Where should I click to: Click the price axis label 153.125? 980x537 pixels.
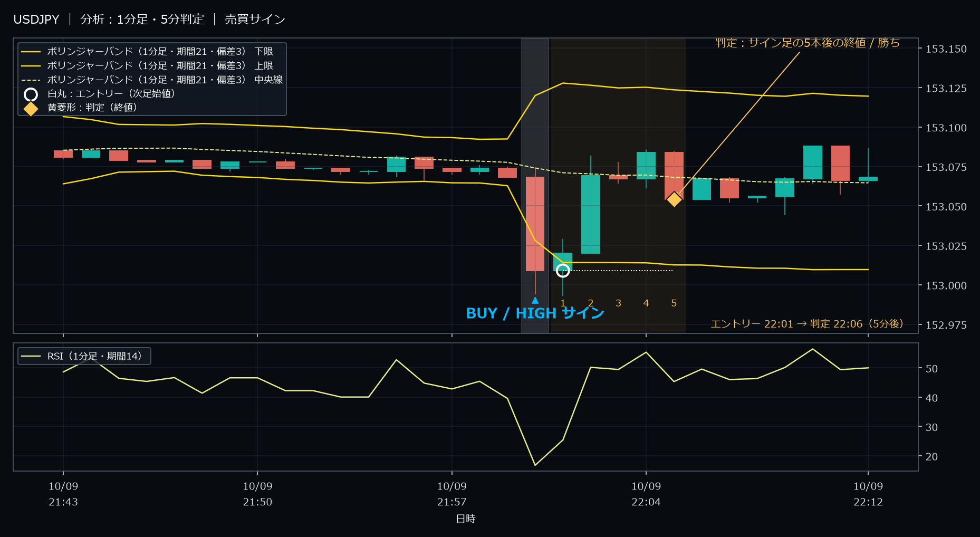coord(946,89)
